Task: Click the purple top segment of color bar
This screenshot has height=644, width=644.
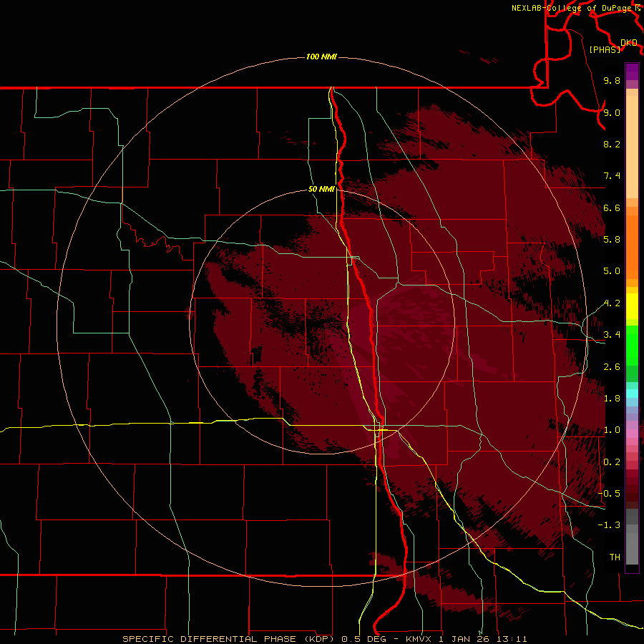Action: (632, 72)
